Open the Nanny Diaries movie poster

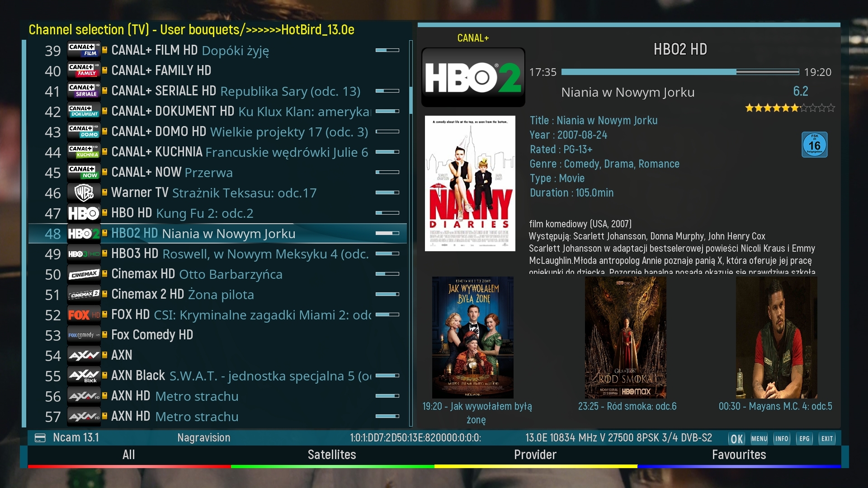click(470, 183)
